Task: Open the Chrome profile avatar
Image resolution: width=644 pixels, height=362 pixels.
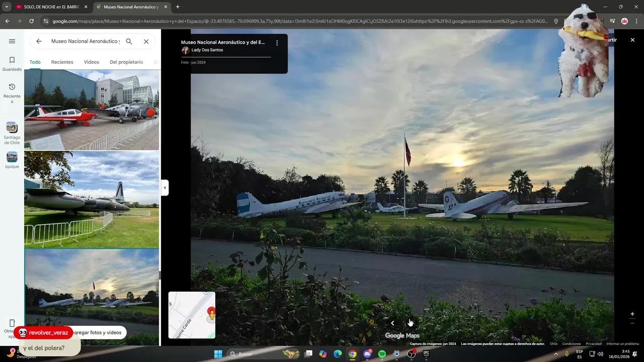Action: [x=624, y=21]
